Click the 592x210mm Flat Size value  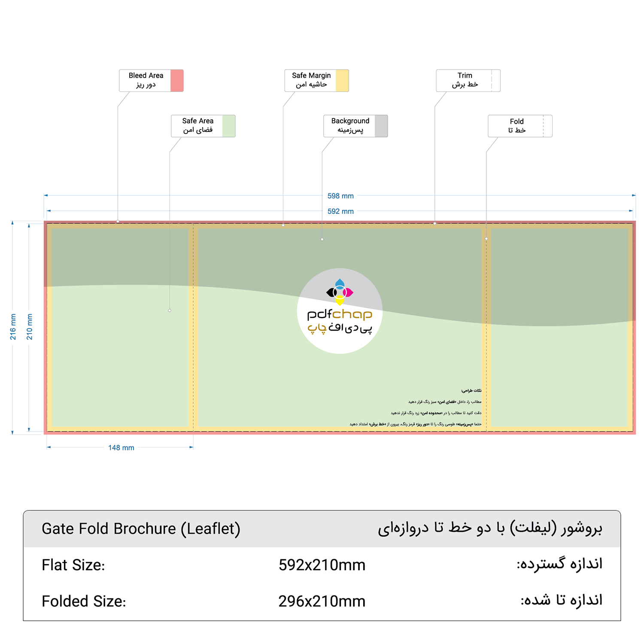pos(322,565)
